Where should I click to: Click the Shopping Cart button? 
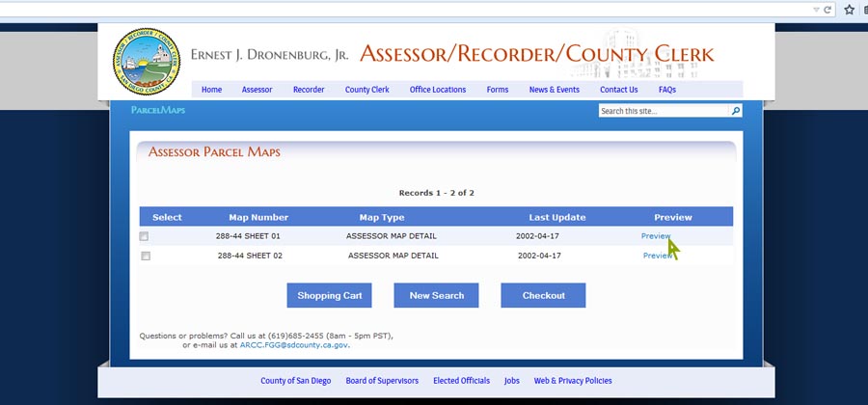tap(330, 296)
